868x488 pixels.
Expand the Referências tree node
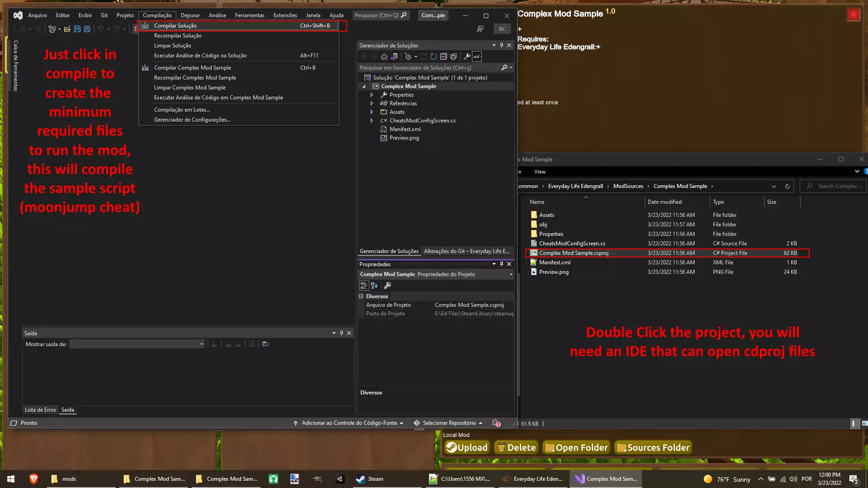click(372, 103)
